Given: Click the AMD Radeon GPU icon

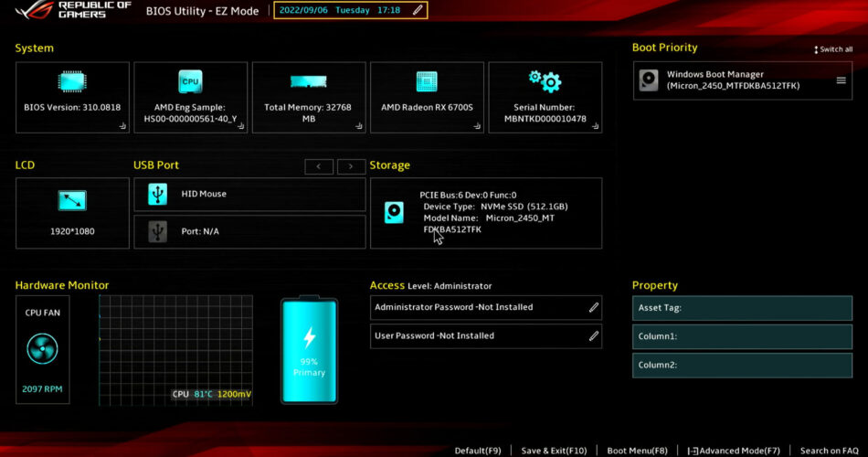Looking at the screenshot, I should coord(427,82).
